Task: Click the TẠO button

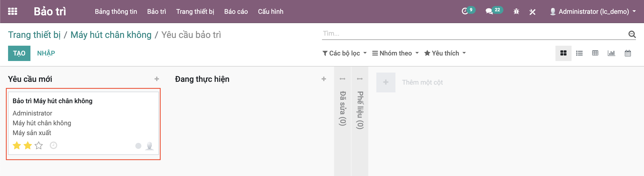Action: (19, 53)
